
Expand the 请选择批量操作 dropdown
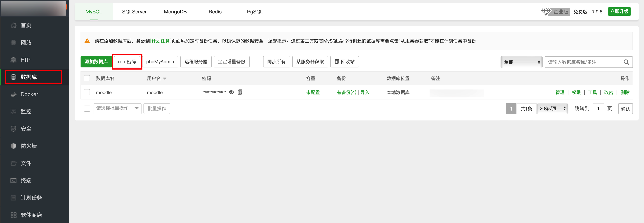coord(117,109)
